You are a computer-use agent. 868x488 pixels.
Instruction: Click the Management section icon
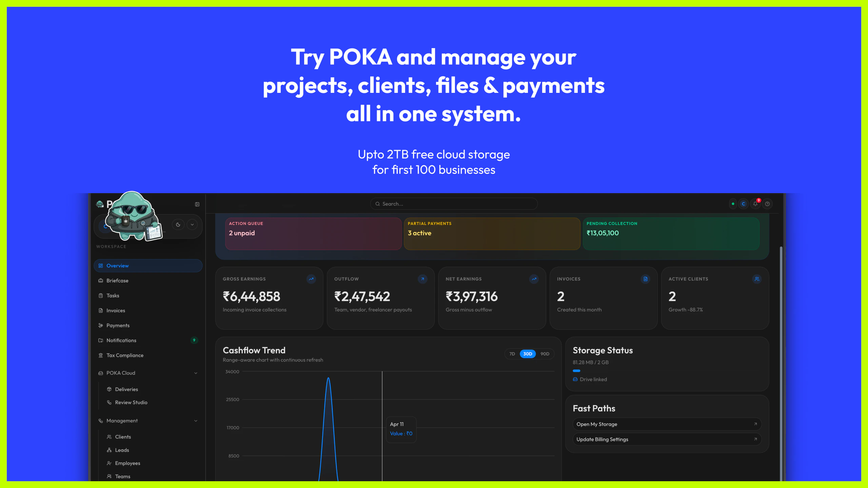101,421
